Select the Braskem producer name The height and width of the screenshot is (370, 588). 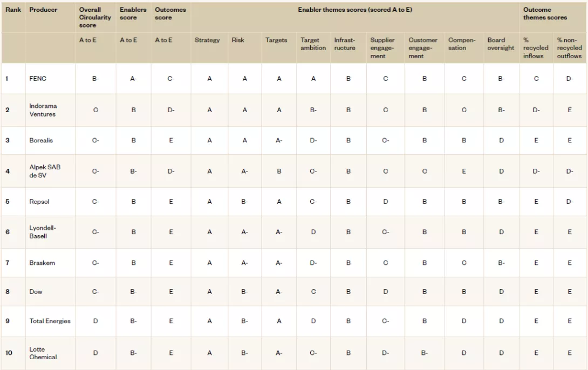click(42, 263)
